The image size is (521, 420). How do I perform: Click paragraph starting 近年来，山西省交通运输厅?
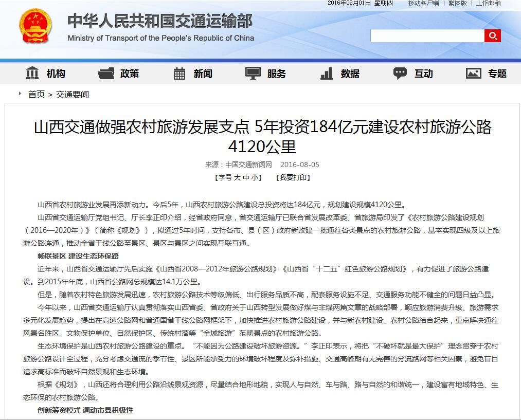(256, 275)
